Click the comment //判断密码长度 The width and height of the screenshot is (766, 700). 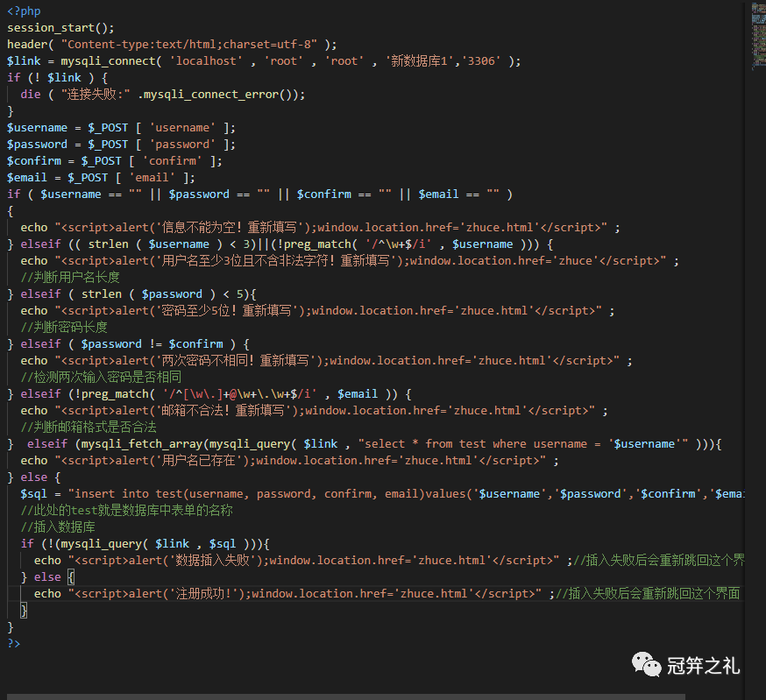64,328
